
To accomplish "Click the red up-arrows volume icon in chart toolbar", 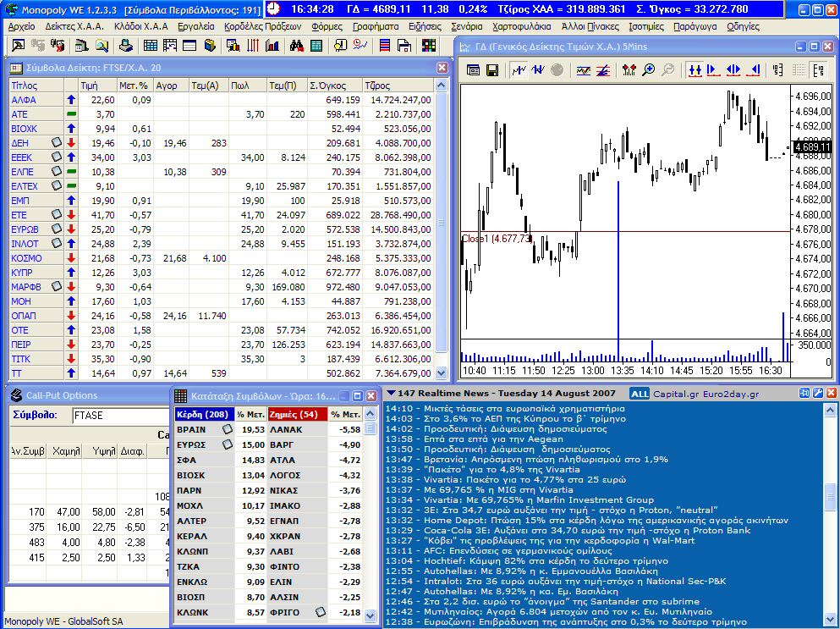I will pos(629,69).
